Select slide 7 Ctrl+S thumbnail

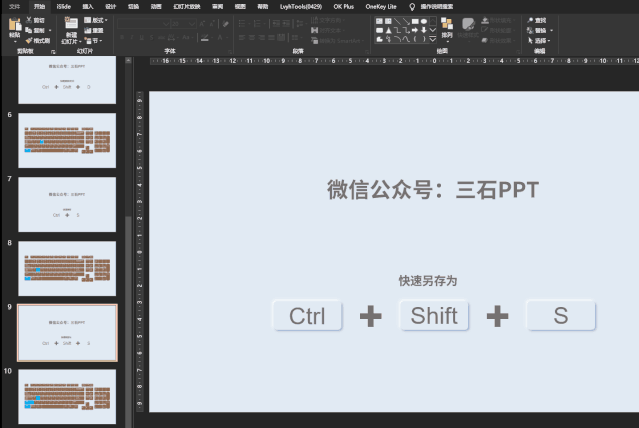[67, 205]
